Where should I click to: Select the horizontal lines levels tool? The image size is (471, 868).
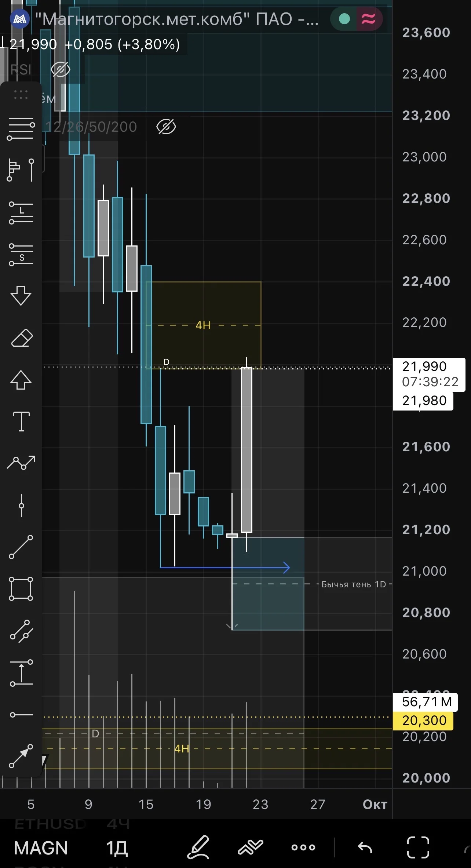21,129
